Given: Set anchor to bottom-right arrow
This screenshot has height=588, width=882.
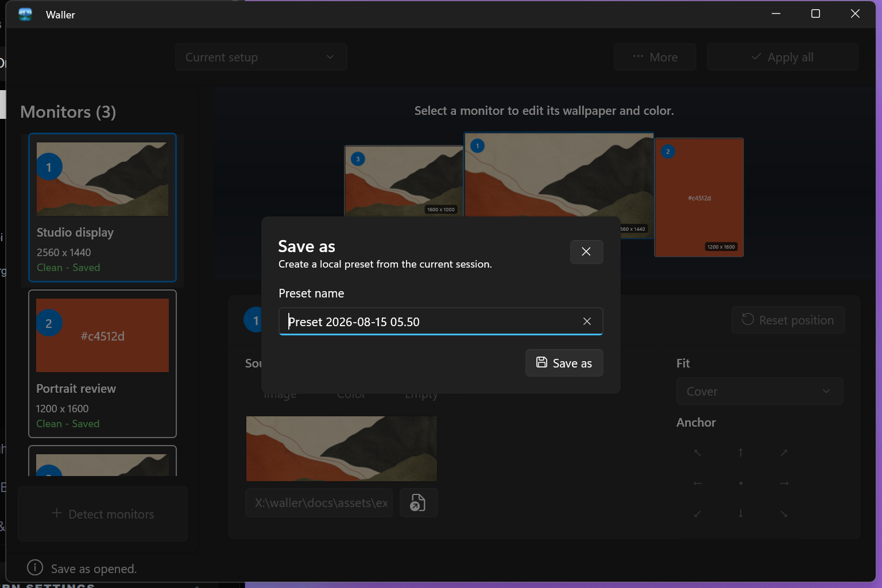Looking at the screenshot, I should (784, 514).
